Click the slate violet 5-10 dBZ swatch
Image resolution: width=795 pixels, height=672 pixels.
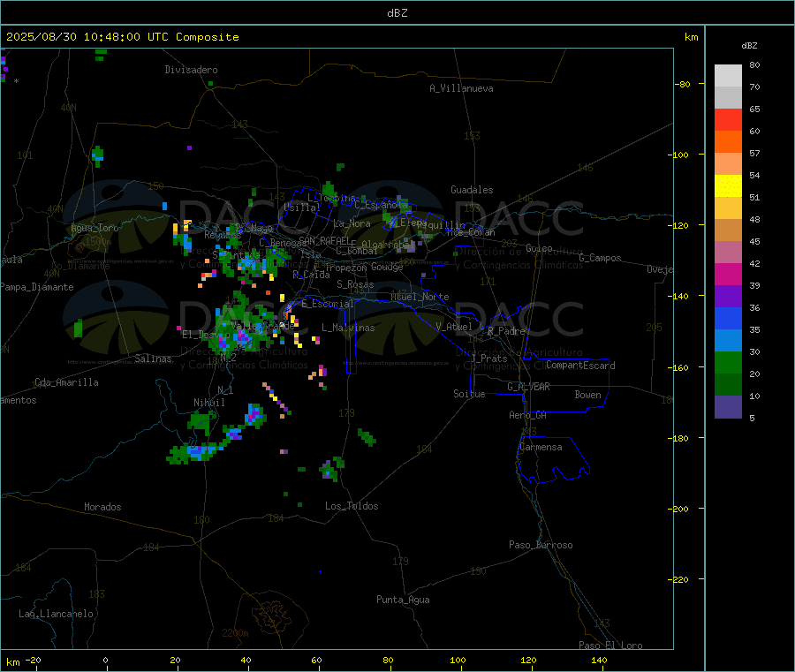coord(728,406)
